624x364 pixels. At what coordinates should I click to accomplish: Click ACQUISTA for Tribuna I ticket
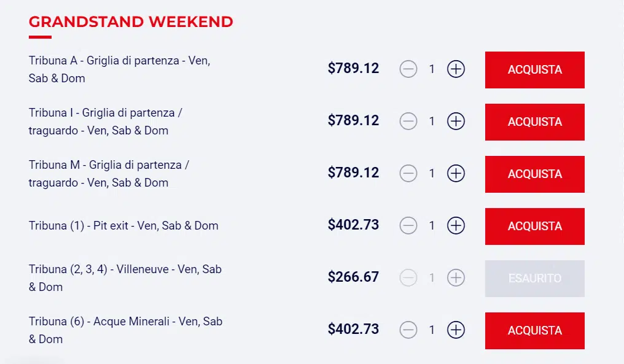(534, 122)
